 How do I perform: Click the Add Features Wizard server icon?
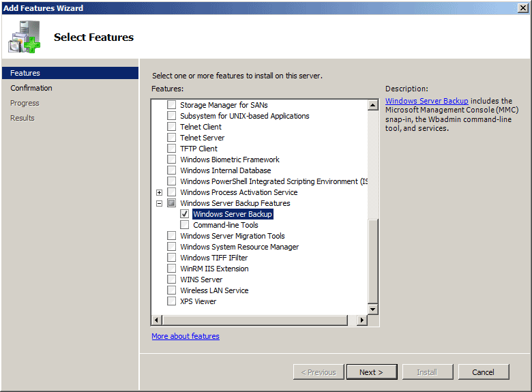click(x=25, y=37)
